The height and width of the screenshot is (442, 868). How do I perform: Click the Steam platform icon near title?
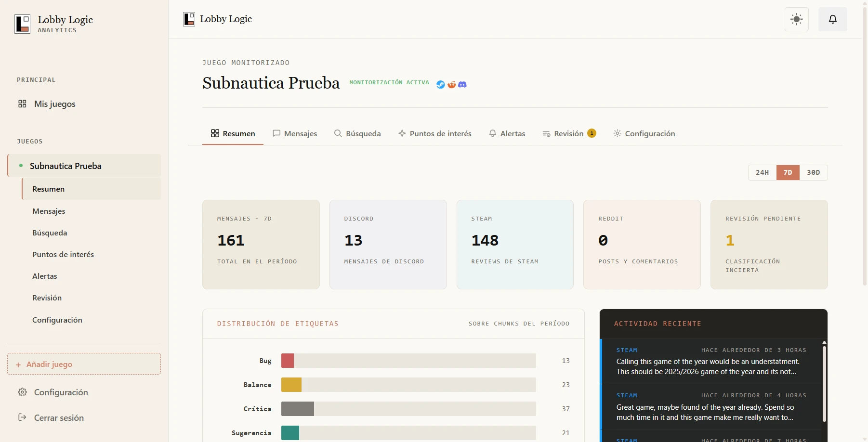pyautogui.click(x=440, y=85)
